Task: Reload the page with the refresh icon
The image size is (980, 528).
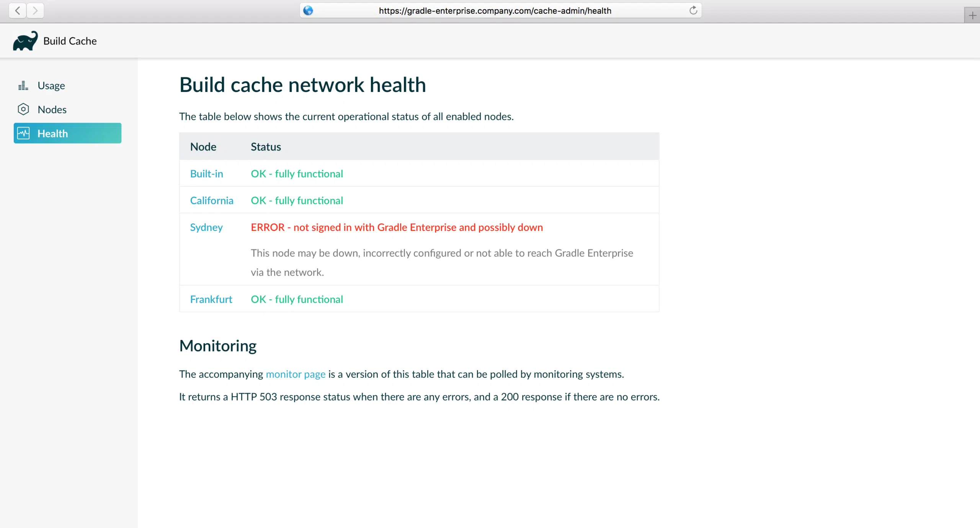Action: 693,10
